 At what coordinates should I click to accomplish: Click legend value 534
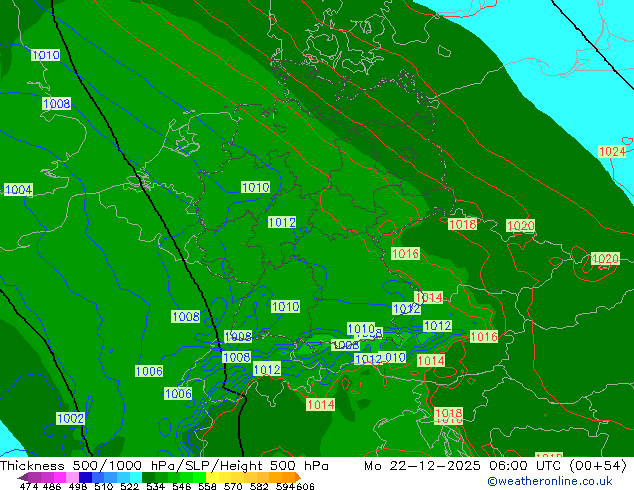[155, 486]
